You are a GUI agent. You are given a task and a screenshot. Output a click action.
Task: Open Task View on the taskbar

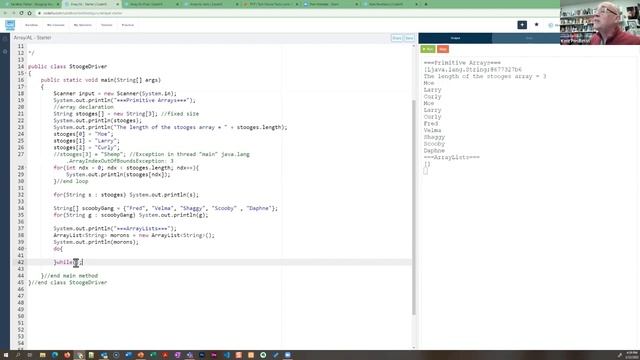click(x=30, y=355)
